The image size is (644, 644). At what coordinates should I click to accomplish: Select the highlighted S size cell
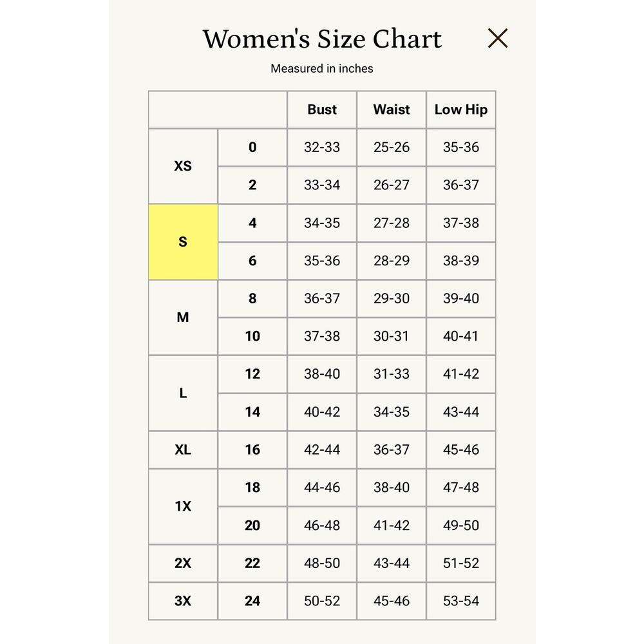183,242
